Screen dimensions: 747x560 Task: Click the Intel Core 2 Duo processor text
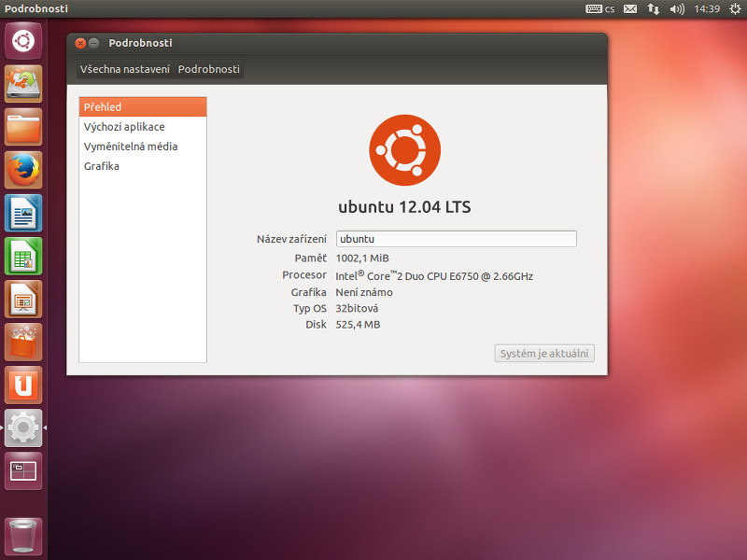[434, 275]
